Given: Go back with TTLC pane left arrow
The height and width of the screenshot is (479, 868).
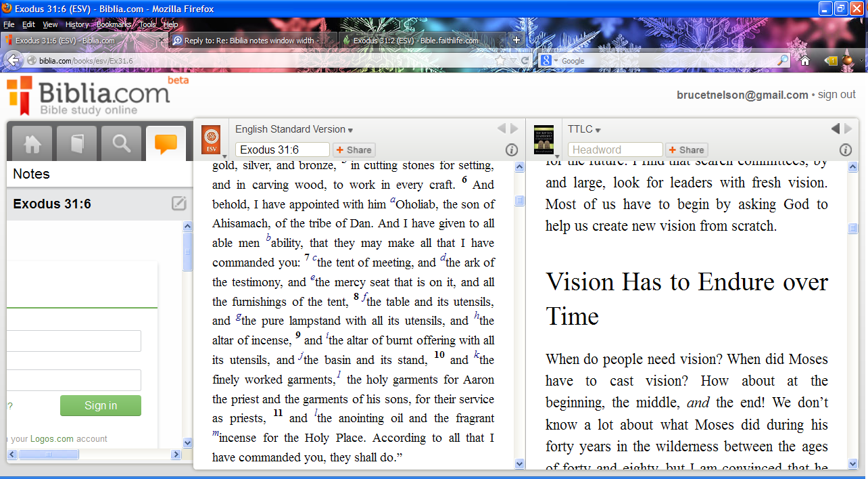Looking at the screenshot, I should click(x=835, y=129).
